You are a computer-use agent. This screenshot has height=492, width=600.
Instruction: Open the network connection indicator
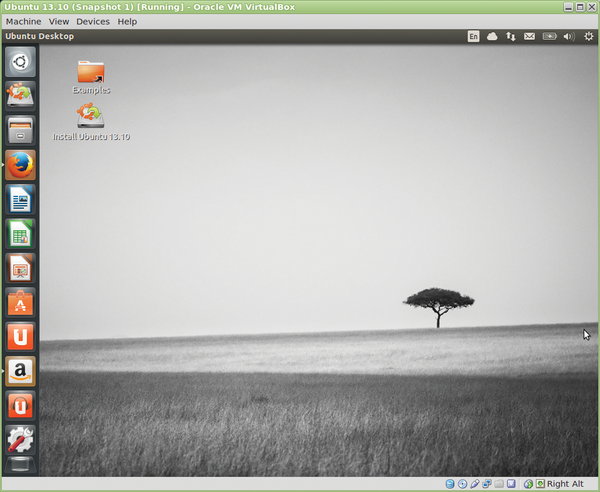[x=510, y=36]
